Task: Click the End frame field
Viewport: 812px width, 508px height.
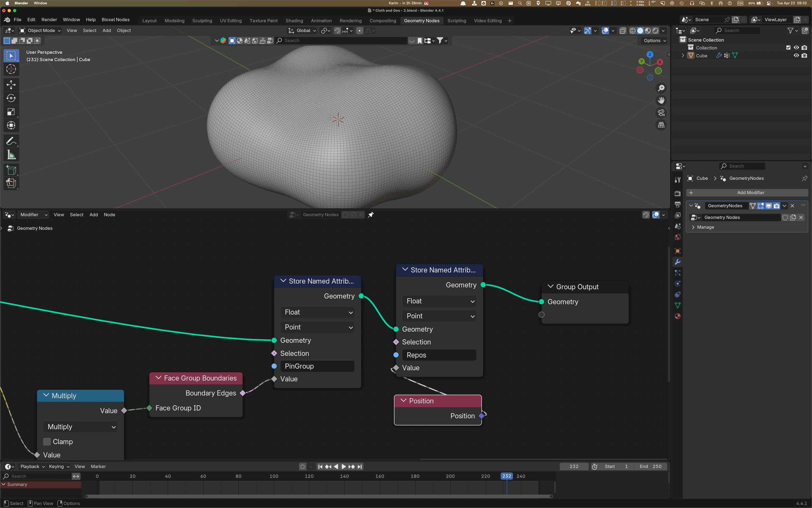Action: point(650,467)
